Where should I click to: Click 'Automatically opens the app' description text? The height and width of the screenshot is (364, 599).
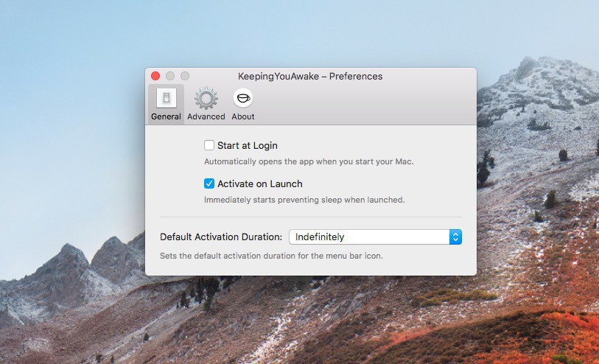coord(309,161)
